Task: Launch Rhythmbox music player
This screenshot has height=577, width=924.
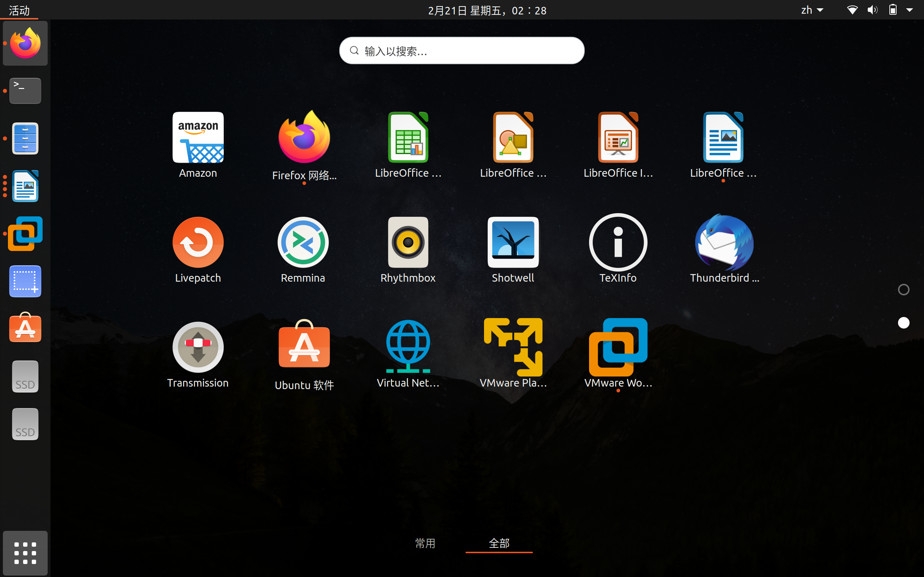Action: (x=408, y=243)
